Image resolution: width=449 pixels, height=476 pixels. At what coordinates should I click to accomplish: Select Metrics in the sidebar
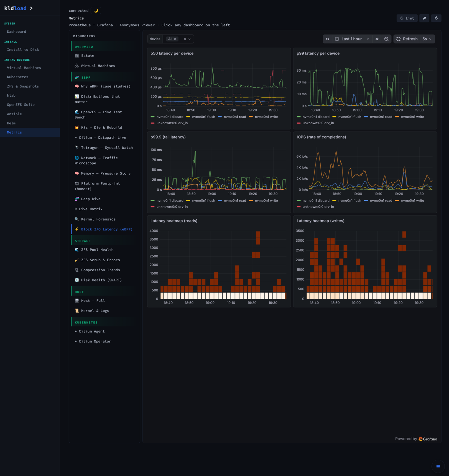click(x=30, y=132)
